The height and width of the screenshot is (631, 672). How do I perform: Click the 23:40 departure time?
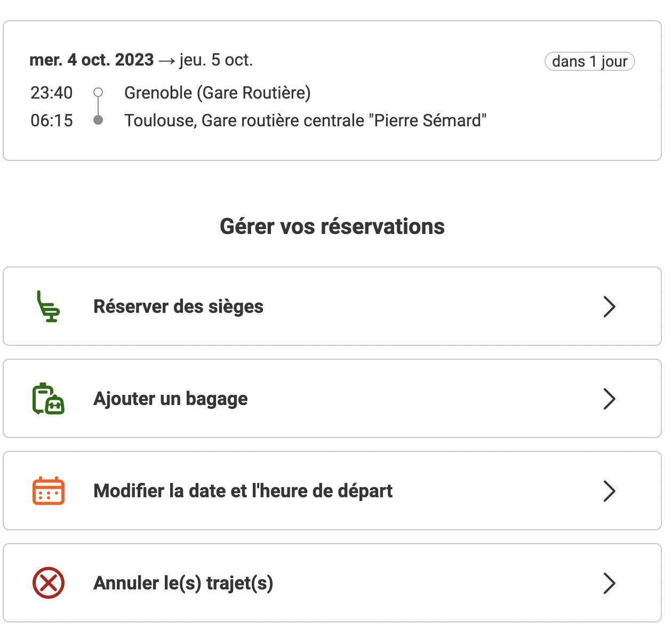pos(51,93)
